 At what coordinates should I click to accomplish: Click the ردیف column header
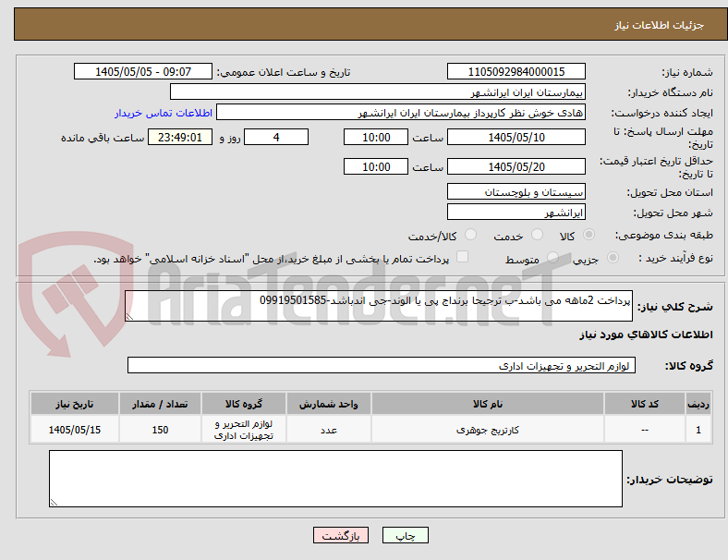pos(698,404)
